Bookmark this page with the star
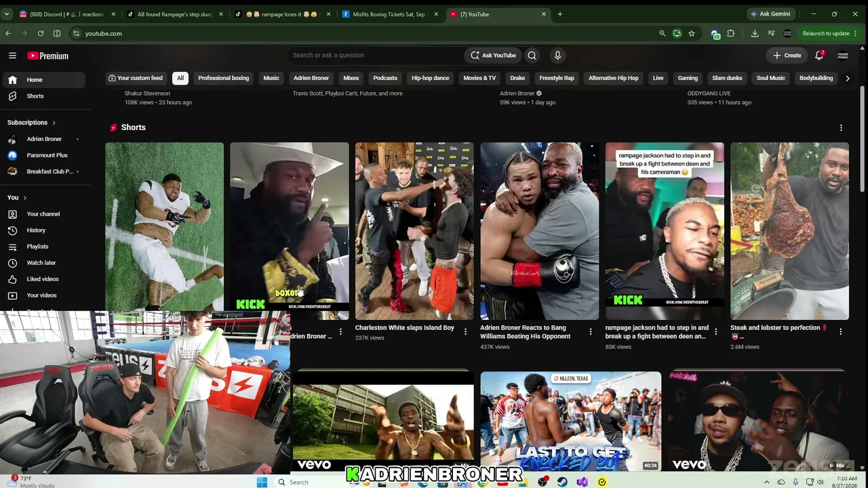868x488 pixels. (692, 33)
